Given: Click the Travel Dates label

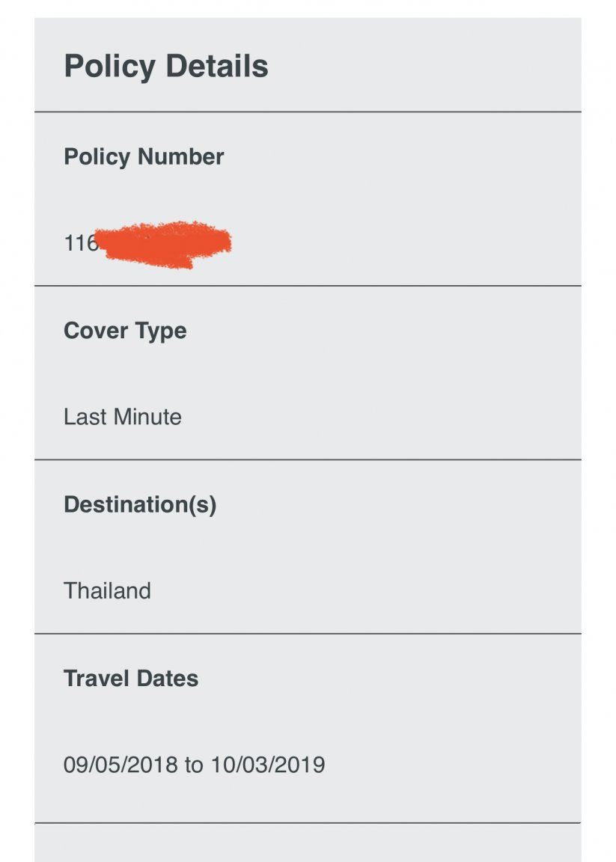Looking at the screenshot, I should pyautogui.click(x=131, y=679).
